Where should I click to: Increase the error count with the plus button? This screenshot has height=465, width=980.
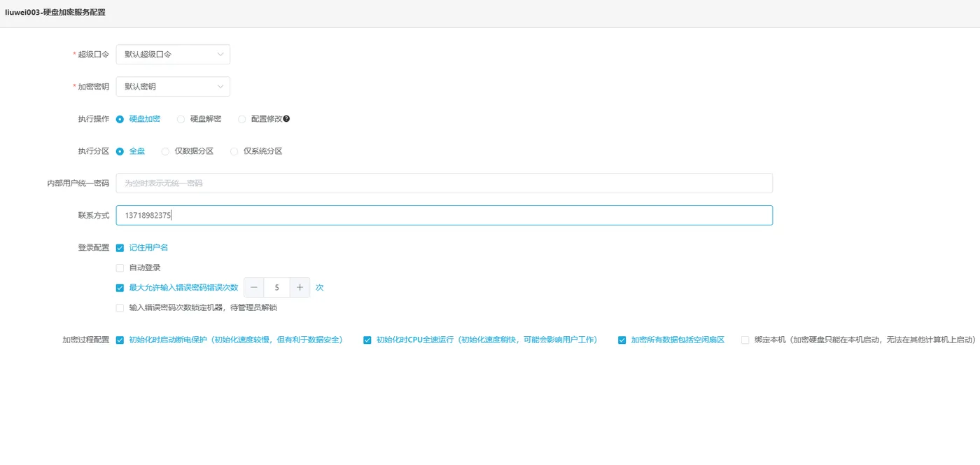click(x=300, y=287)
